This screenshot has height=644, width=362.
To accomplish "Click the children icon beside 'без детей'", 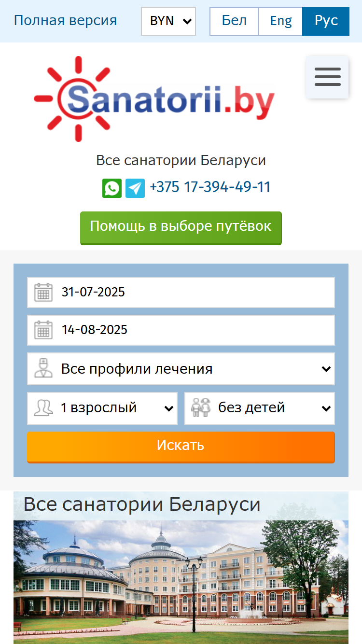I will click(201, 408).
